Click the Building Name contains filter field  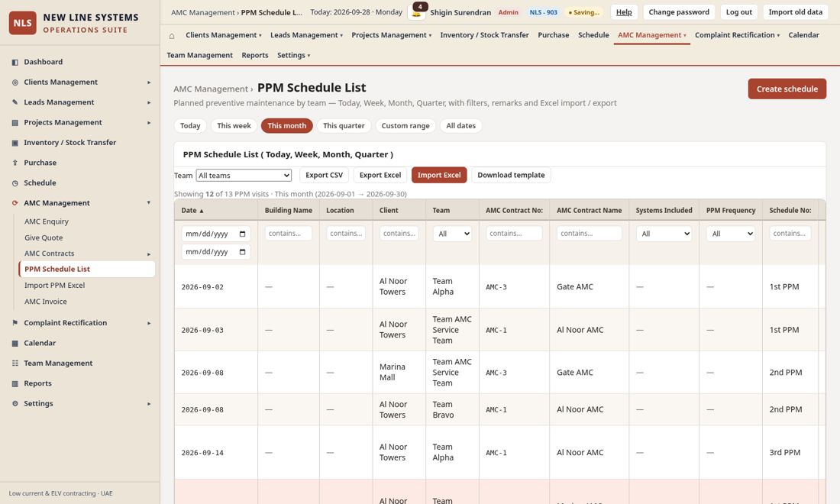[x=288, y=234]
